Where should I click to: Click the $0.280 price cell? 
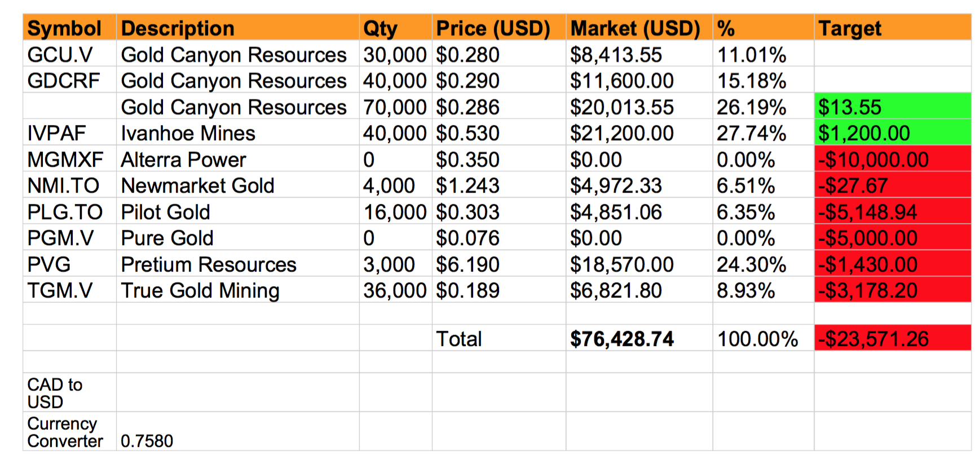point(499,54)
